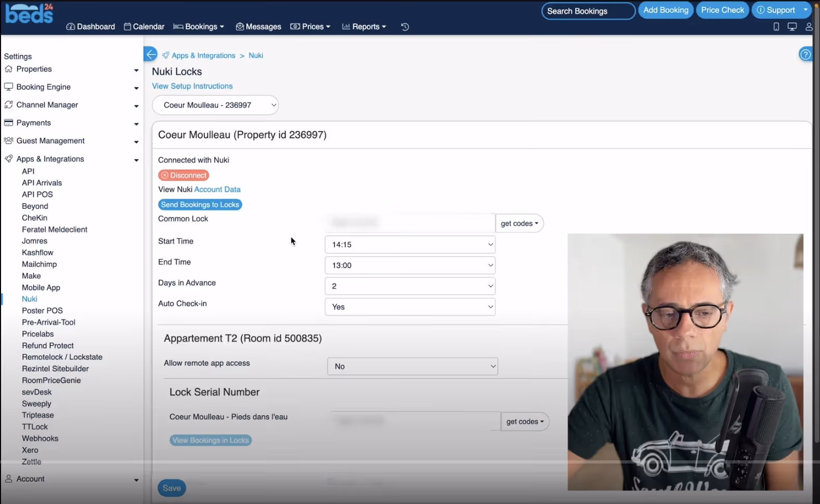Go to Messages
820x504 pixels.
(x=258, y=26)
